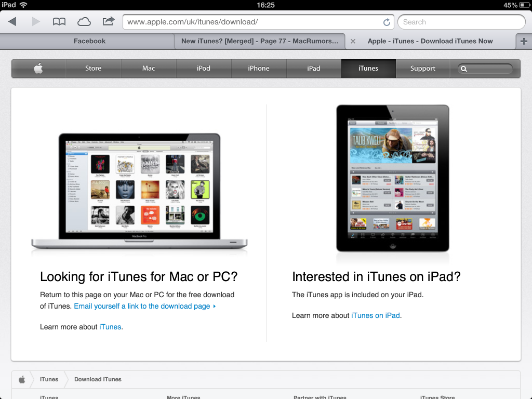The height and width of the screenshot is (399, 532).
Task: Close the Apple iTunes download tab
Action: 353,41
